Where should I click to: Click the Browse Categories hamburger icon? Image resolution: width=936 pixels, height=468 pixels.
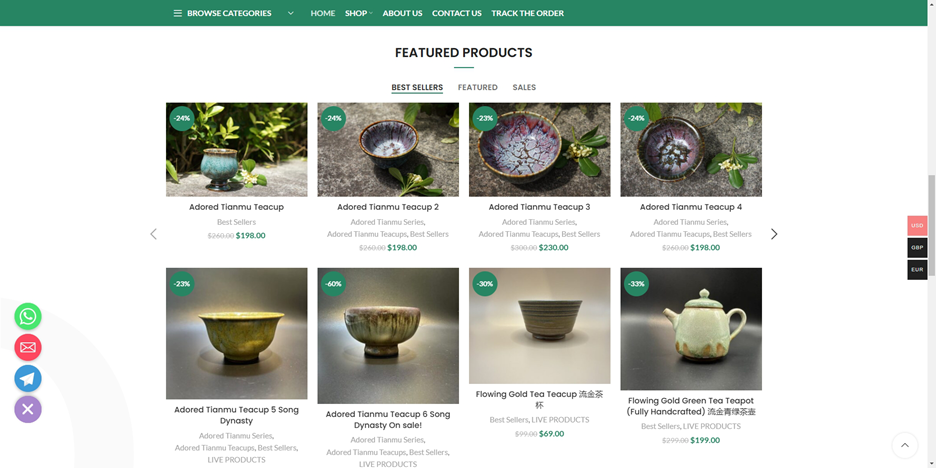(x=177, y=13)
